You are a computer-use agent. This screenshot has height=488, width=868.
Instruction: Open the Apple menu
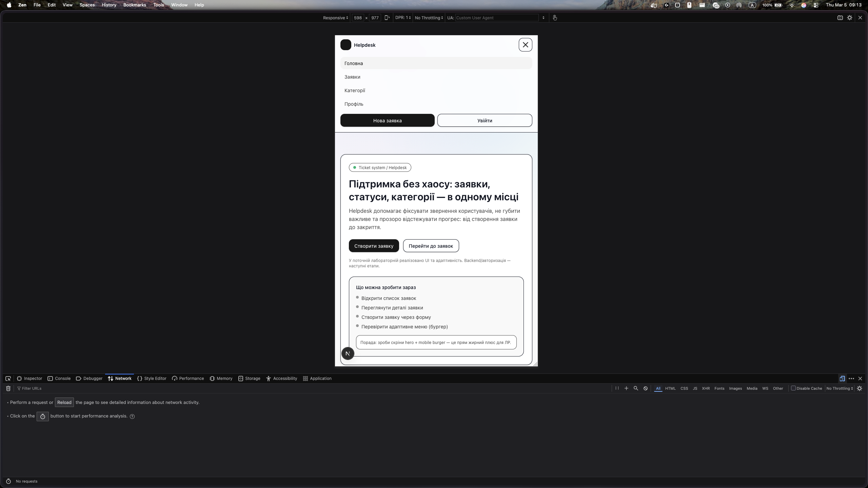pyautogui.click(x=9, y=5)
